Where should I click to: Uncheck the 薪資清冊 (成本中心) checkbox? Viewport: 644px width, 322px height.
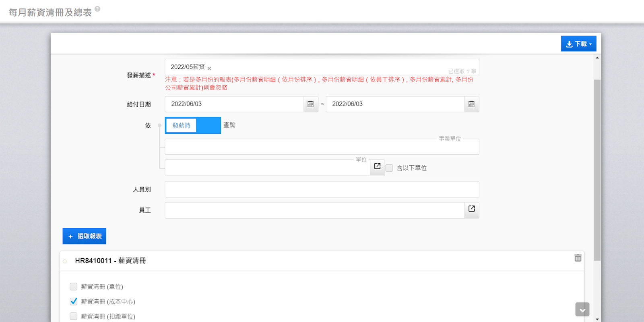click(x=74, y=301)
